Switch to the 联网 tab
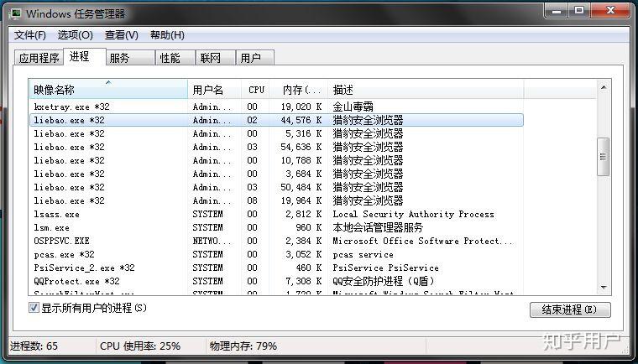 [x=216, y=58]
